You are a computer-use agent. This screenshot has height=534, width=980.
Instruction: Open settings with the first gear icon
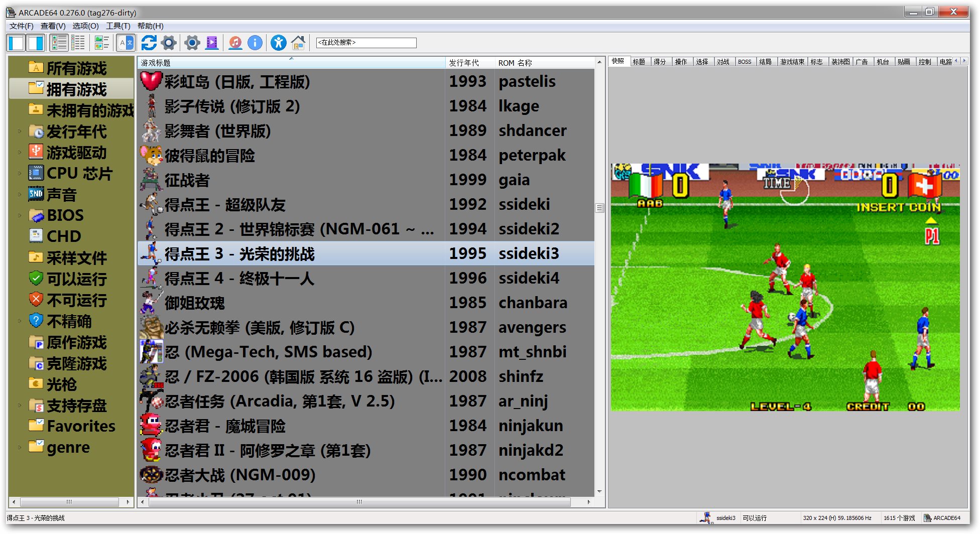point(169,43)
